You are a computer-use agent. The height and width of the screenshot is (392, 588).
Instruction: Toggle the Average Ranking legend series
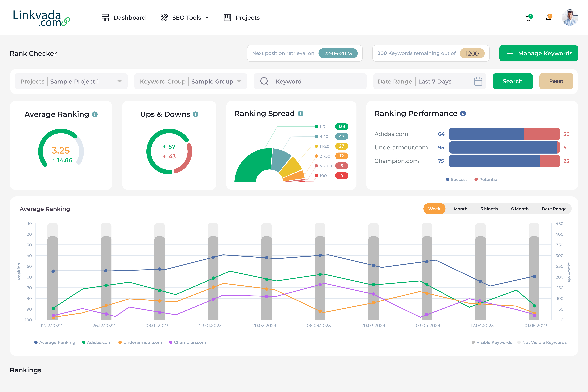(55, 342)
